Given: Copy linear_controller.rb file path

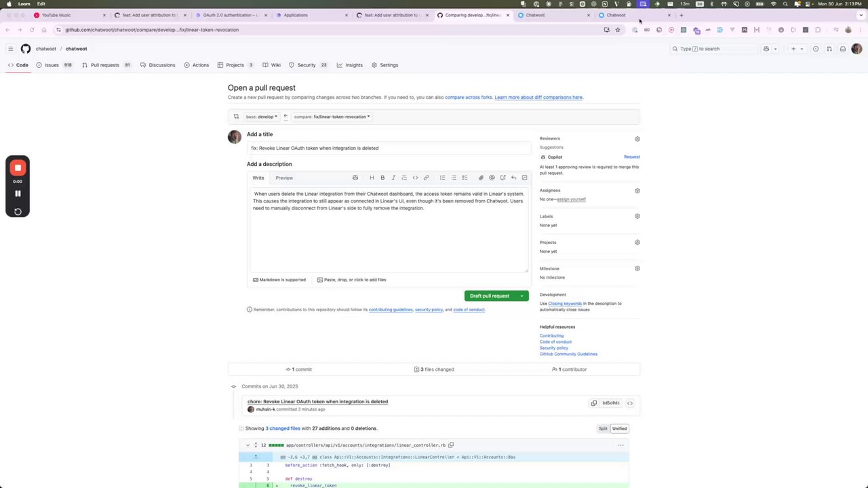Looking at the screenshot, I should (x=451, y=445).
